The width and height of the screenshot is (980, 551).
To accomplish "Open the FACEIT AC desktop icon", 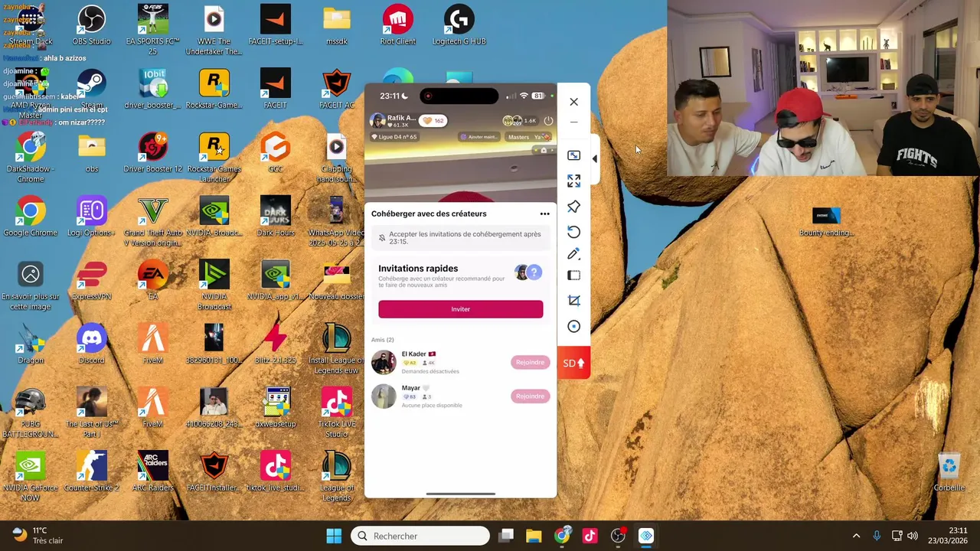I will point(337,89).
